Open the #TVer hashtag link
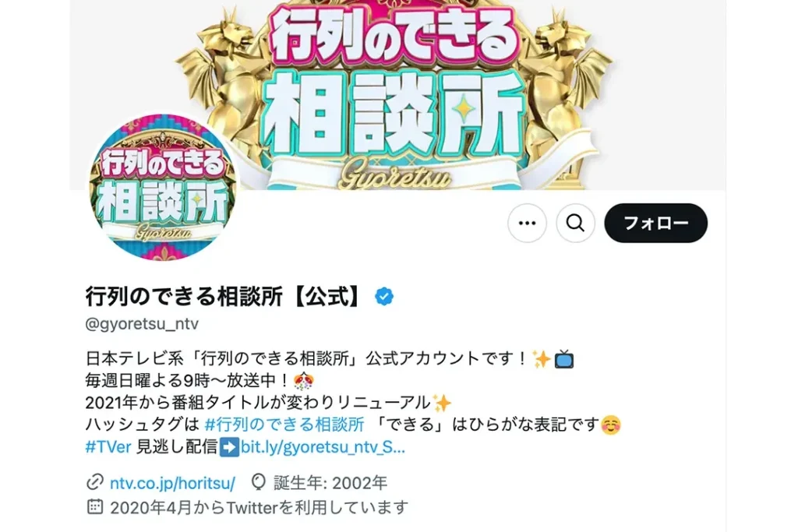798x532 pixels. tap(108, 447)
